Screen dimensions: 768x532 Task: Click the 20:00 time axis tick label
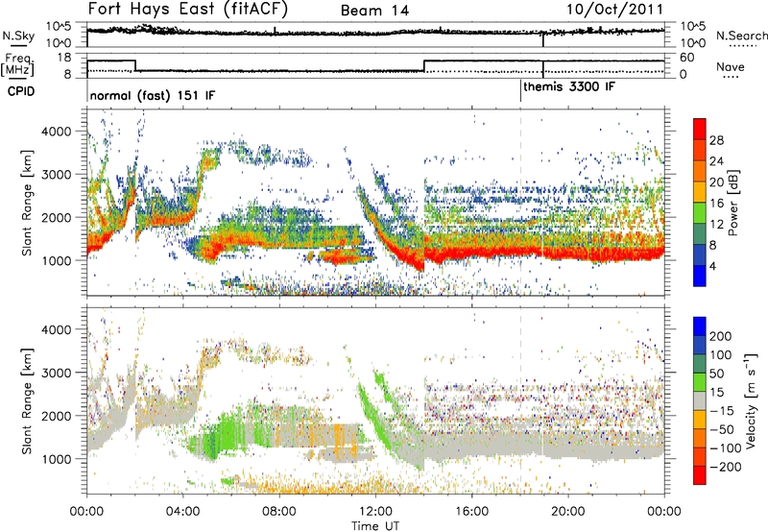(567, 512)
